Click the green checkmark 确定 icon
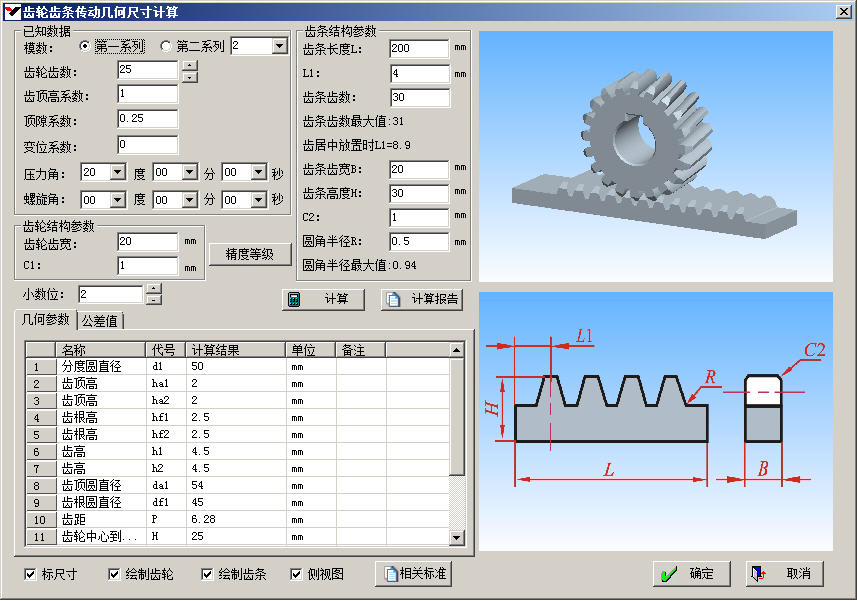The image size is (858, 601). [669, 574]
